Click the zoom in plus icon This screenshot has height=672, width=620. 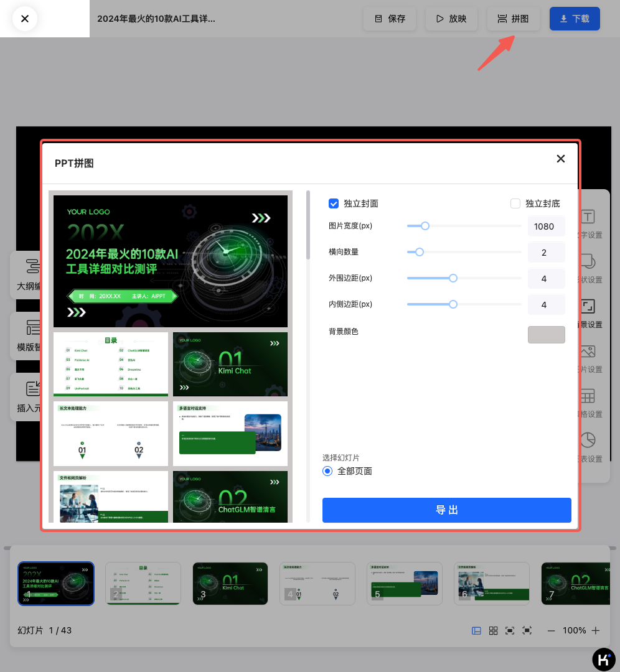pos(596,630)
